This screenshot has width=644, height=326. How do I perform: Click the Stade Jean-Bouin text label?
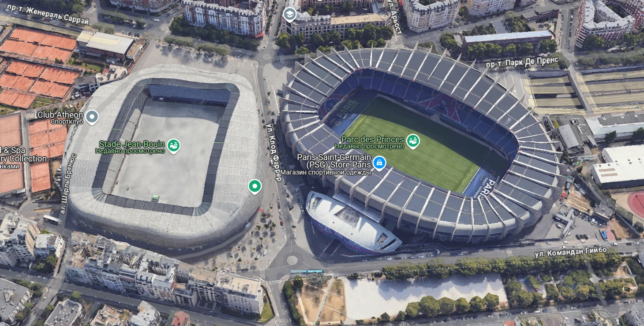click(132, 144)
